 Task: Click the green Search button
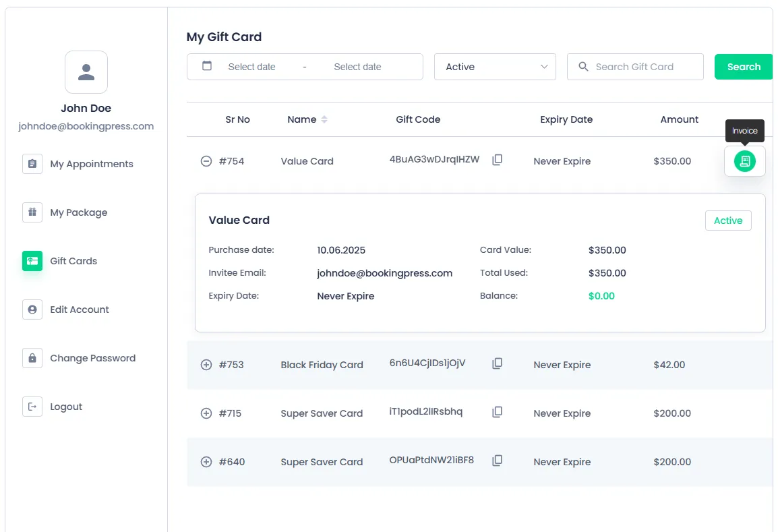click(743, 67)
